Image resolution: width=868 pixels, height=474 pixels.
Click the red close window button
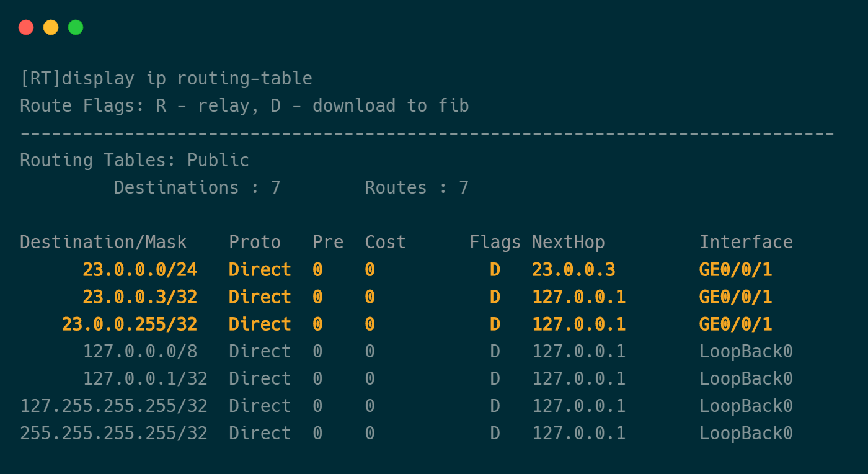[x=26, y=27]
